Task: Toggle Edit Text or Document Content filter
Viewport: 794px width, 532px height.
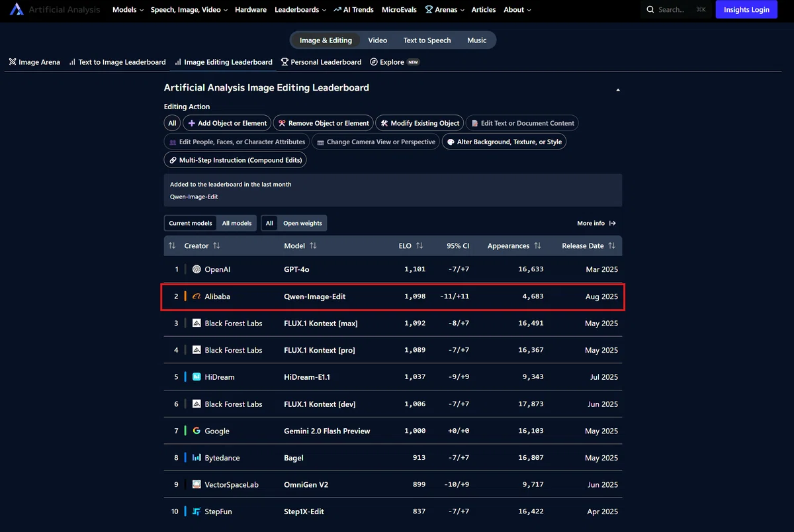Action: 522,123
